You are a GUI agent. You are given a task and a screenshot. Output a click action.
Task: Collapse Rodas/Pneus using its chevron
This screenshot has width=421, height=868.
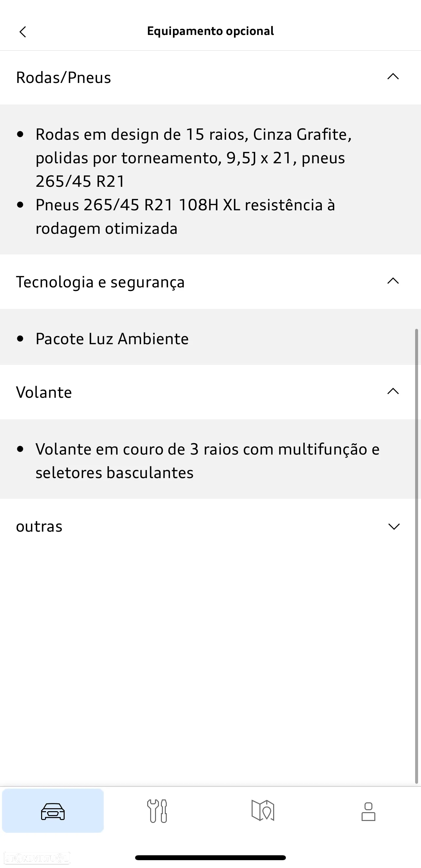tap(393, 77)
